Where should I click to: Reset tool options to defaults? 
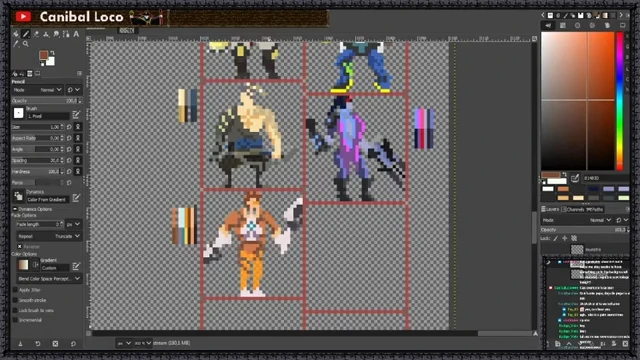tap(73, 344)
